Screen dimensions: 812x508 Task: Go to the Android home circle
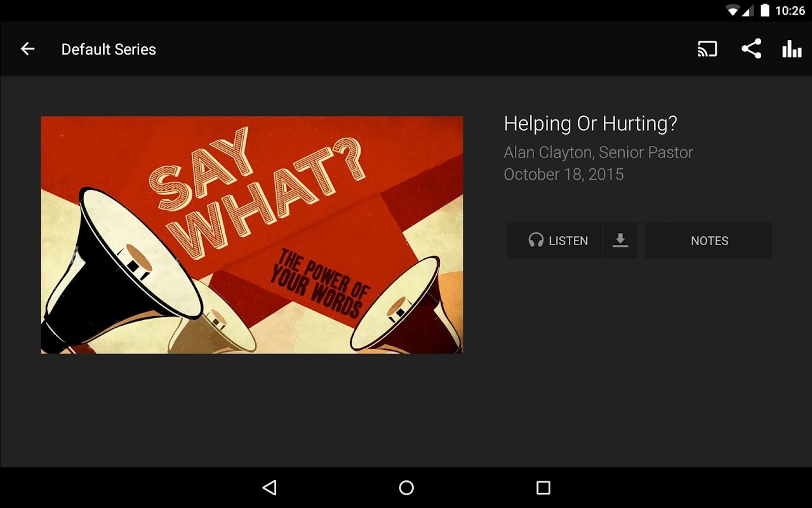(406, 488)
